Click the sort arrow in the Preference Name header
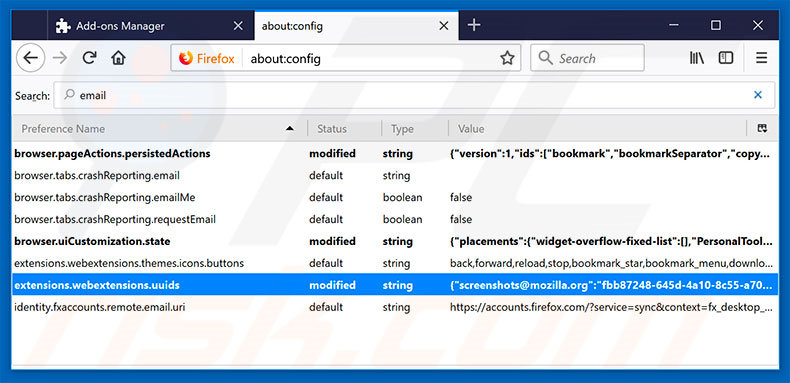 (x=290, y=129)
